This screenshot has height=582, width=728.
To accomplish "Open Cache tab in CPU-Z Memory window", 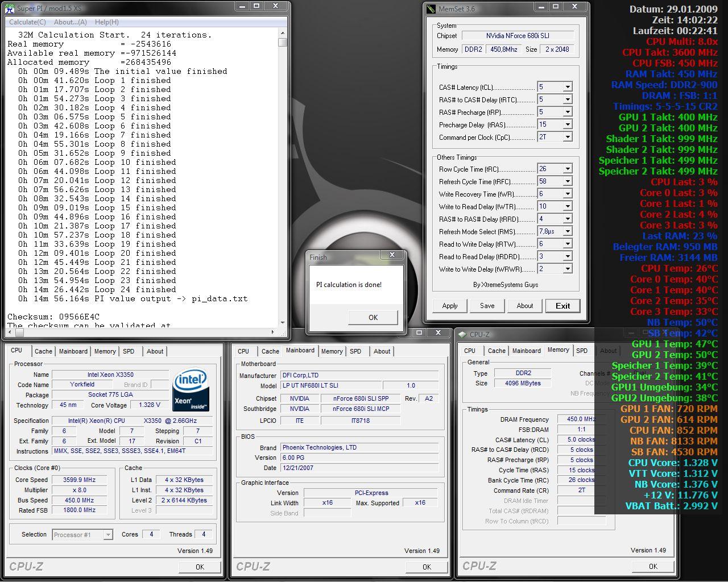I will 497,351.
